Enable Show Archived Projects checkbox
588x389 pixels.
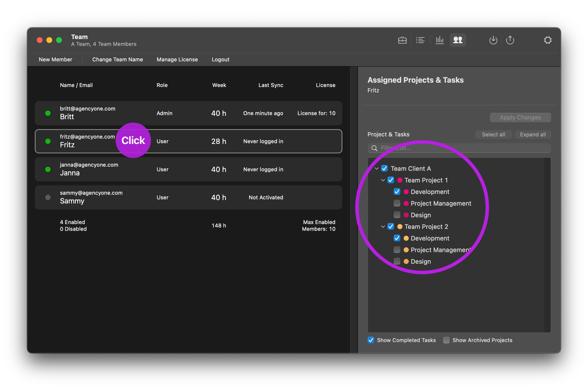(446, 340)
